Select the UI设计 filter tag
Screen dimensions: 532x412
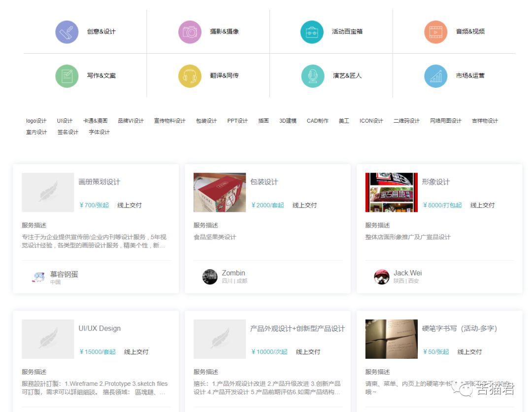[64, 120]
